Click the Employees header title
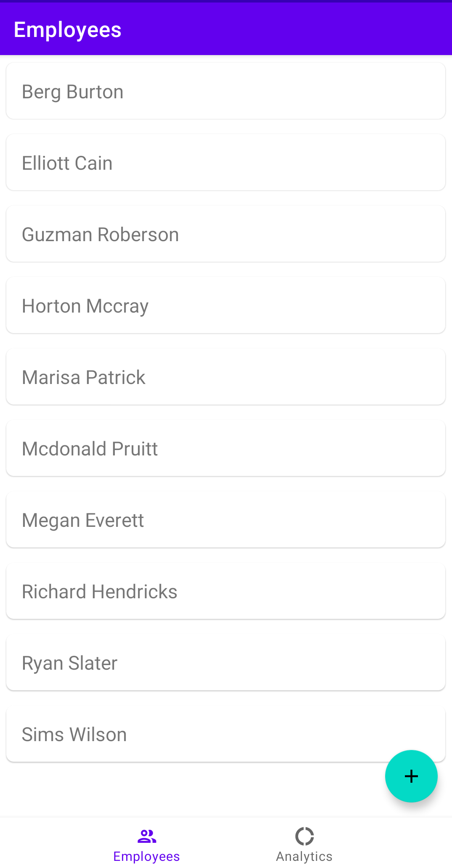This screenshot has height=868, width=452. pos(68,30)
